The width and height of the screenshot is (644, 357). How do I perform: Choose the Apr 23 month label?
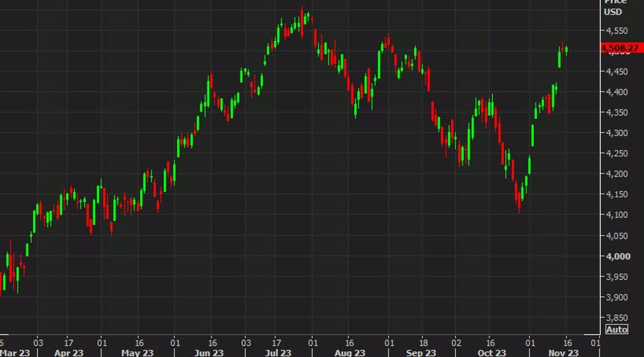click(69, 352)
